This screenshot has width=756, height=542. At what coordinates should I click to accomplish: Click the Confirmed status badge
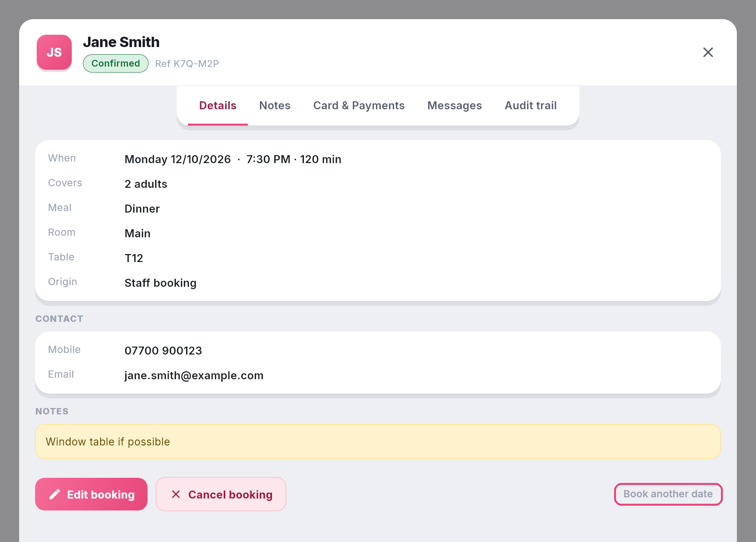(x=116, y=63)
